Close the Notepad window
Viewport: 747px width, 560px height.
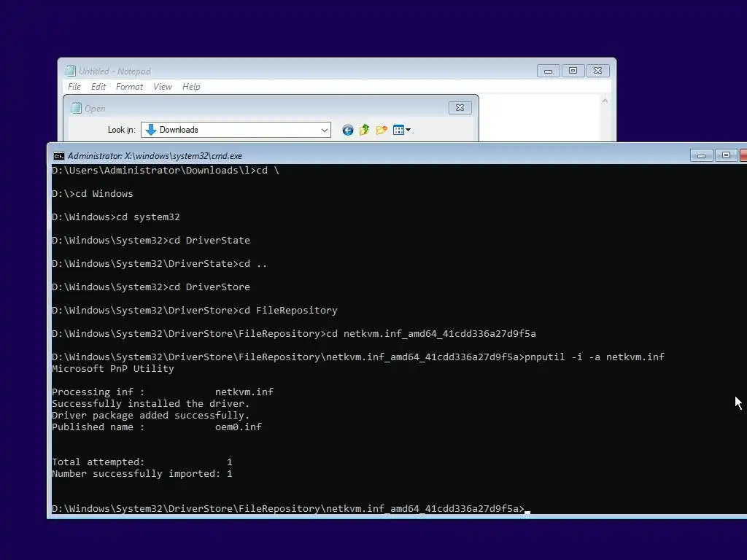(597, 71)
